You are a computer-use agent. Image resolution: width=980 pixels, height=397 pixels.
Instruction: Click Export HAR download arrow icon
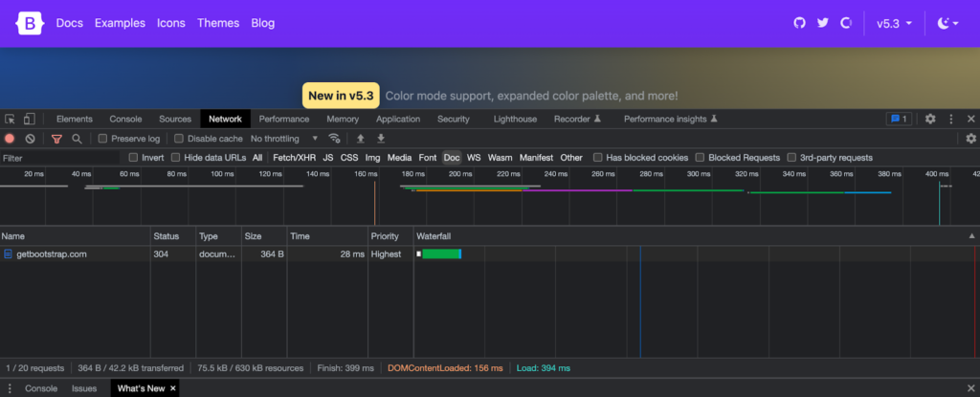pos(381,139)
